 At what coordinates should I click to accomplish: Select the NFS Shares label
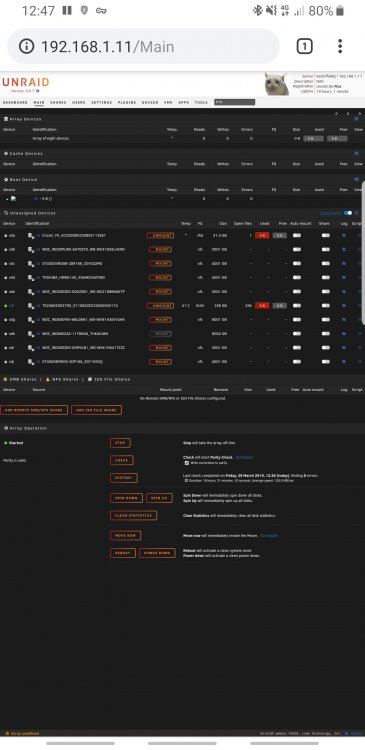[x=65, y=379]
